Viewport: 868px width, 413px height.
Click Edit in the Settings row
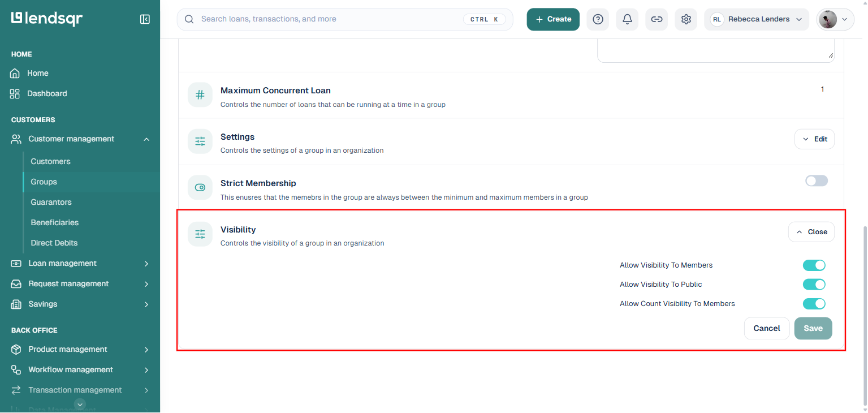tap(814, 139)
